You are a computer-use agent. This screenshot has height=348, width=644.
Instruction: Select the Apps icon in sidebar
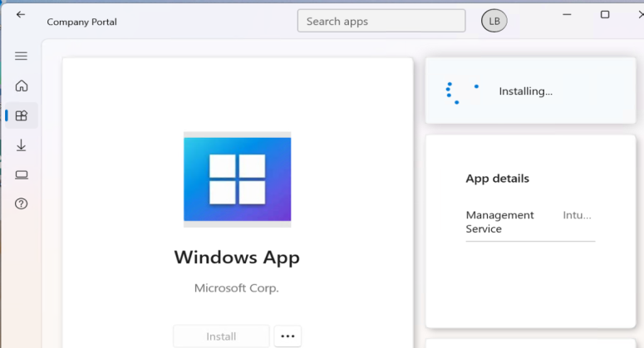click(x=22, y=115)
